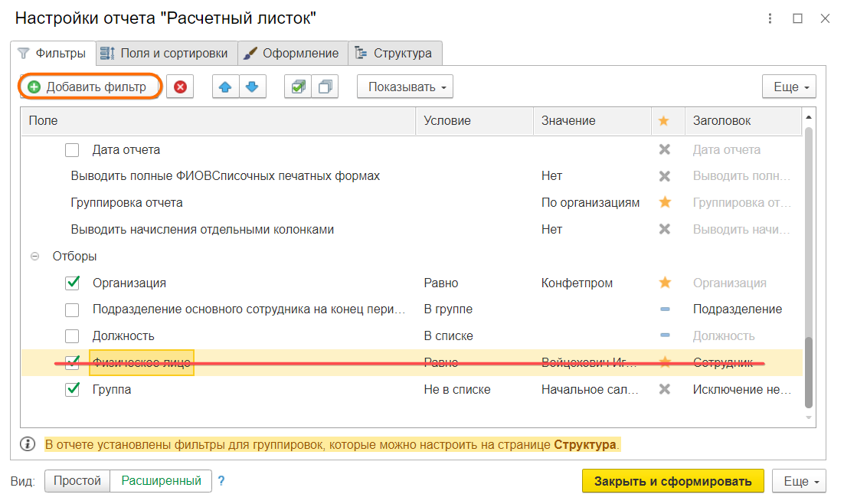Image resolution: width=844 pixels, height=504 pixels.
Task: Select the value 'По организациям'
Action: click(590, 202)
